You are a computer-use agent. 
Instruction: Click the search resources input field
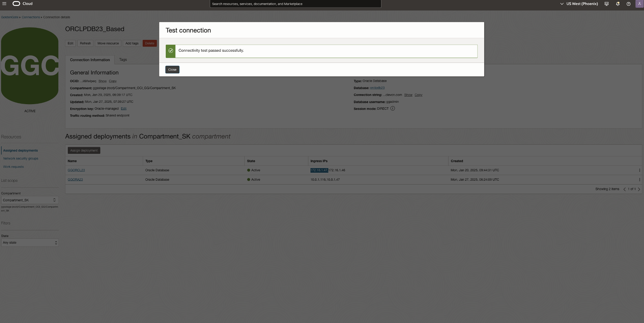click(295, 4)
